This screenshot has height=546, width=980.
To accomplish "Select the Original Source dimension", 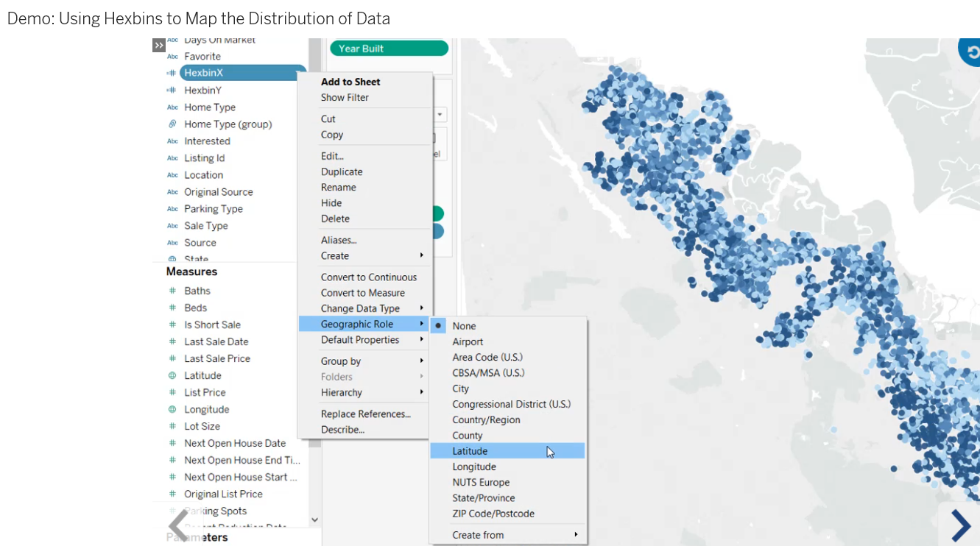I will 218,192.
